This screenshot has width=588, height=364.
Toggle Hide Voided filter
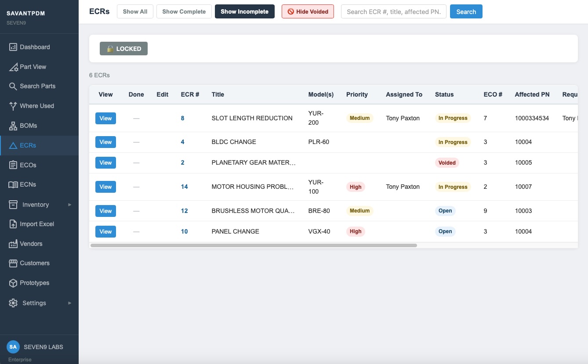pos(308,11)
